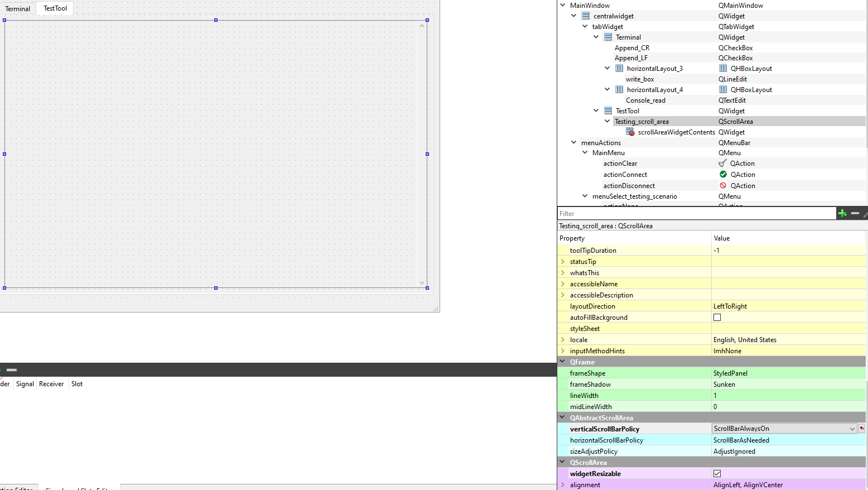Click QHBoxLayout icon in horizontalLayout_4 row
868x490 pixels.
[723, 90]
